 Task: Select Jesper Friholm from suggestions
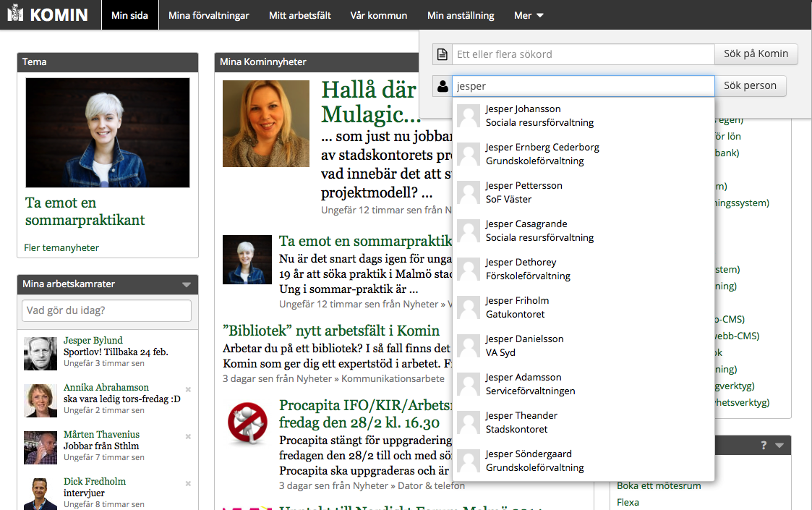pos(517,307)
